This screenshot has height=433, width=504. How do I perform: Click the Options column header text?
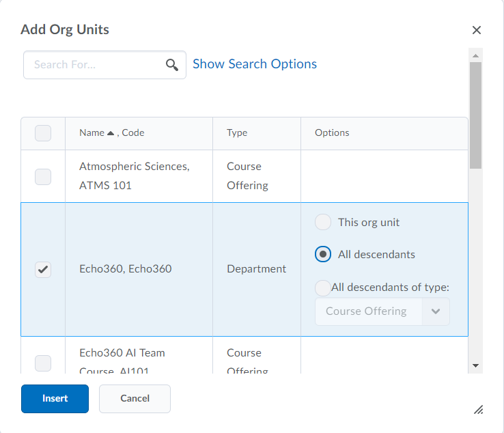(332, 132)
